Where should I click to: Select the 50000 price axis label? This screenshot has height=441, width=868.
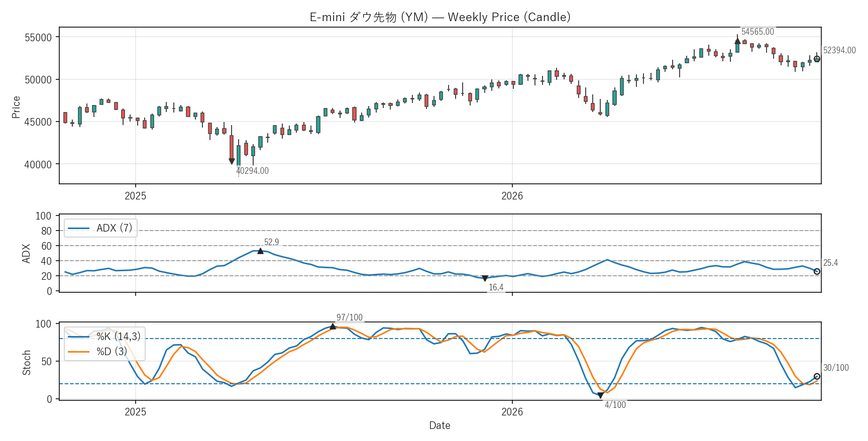click(x=38, y=80)
